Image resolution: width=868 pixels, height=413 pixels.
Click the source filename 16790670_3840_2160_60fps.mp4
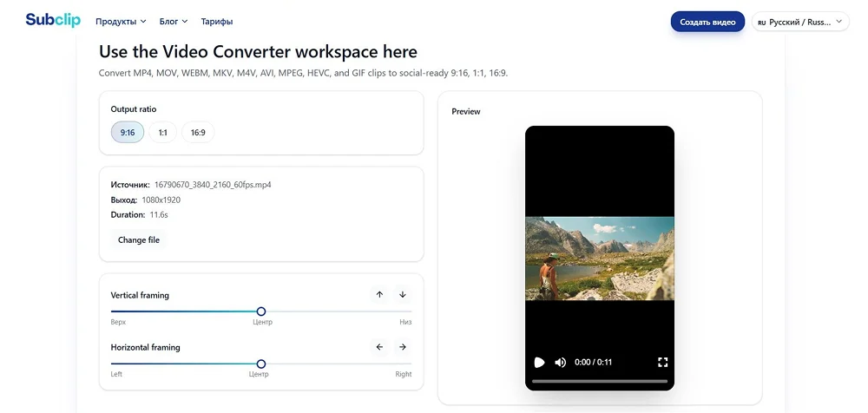click(x=213, y=184)
